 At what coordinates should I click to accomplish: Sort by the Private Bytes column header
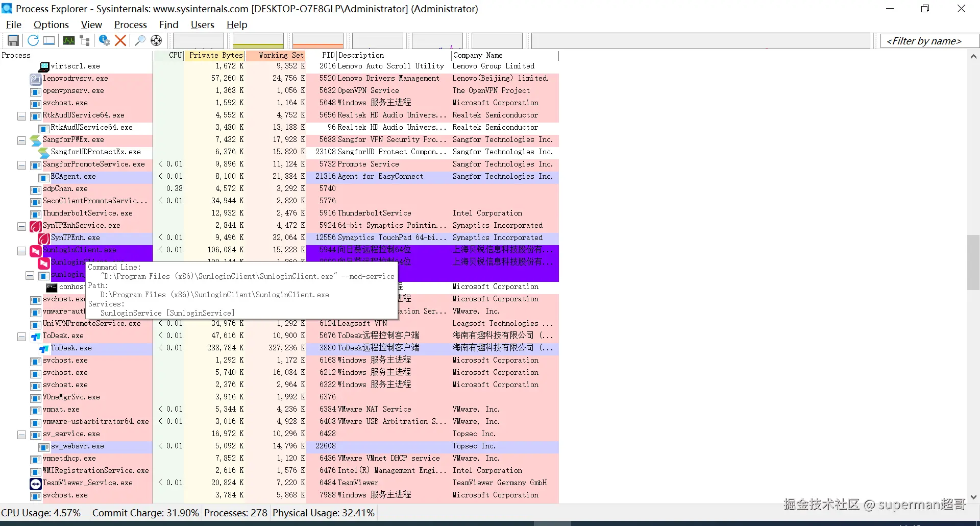(x=214, y=55)
